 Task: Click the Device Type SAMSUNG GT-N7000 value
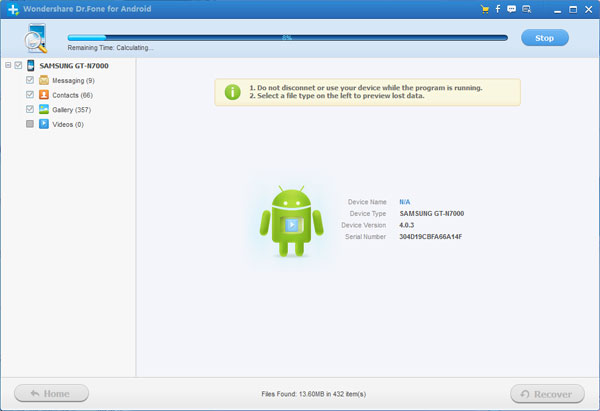pyautogui.click(x=432, y=214)
